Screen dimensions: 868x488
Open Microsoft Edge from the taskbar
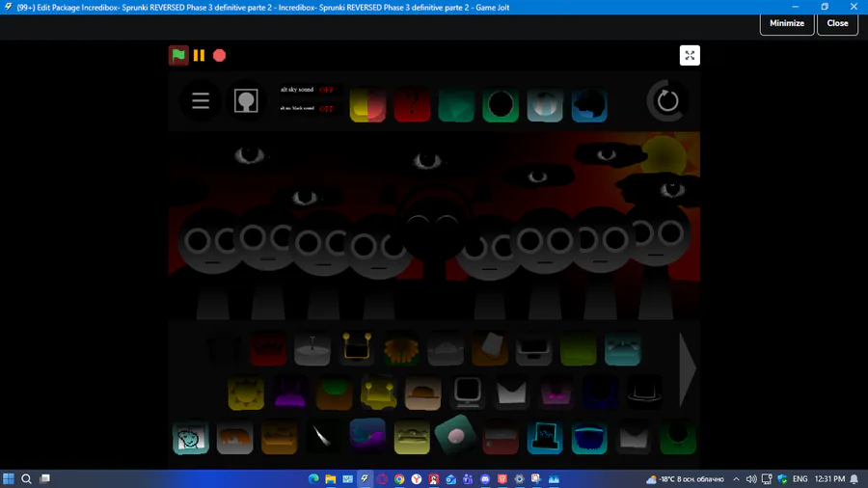(x=313, y=479)
